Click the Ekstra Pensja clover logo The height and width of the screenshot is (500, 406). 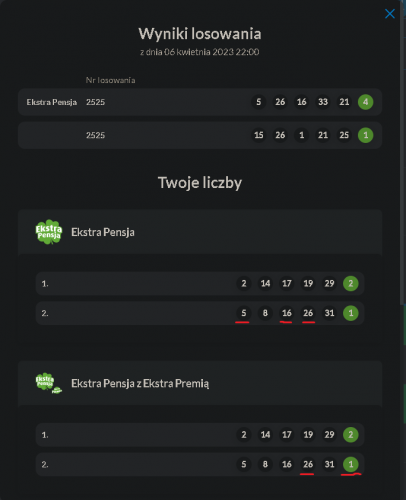coord(49,232)
